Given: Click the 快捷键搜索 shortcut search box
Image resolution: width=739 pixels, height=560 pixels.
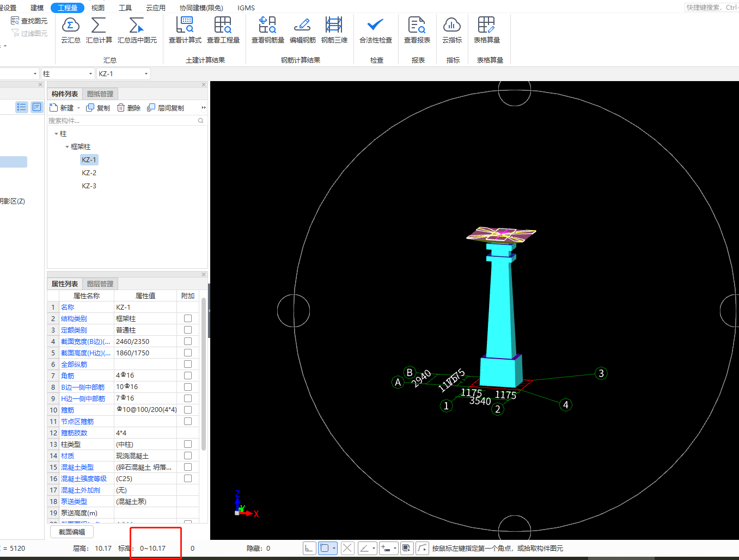Looking at the screenshot, I should click(x=712, y=8).
